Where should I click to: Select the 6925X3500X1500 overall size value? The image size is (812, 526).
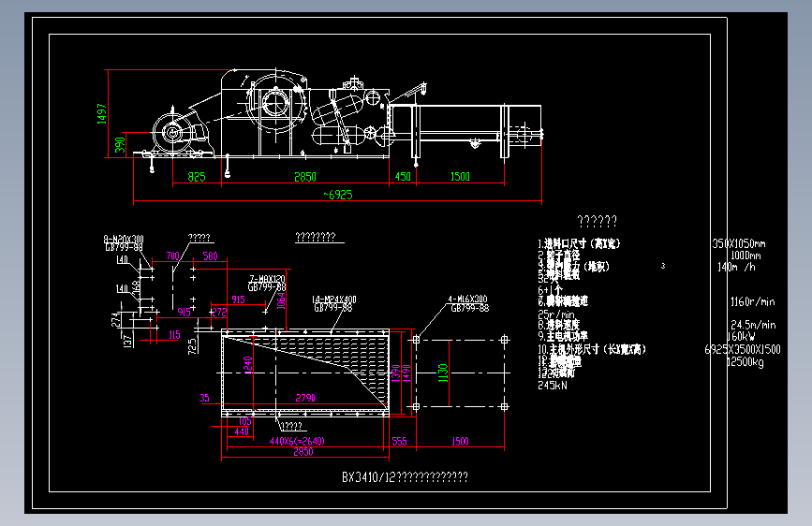pyautogui.click(x=743, y=349)
